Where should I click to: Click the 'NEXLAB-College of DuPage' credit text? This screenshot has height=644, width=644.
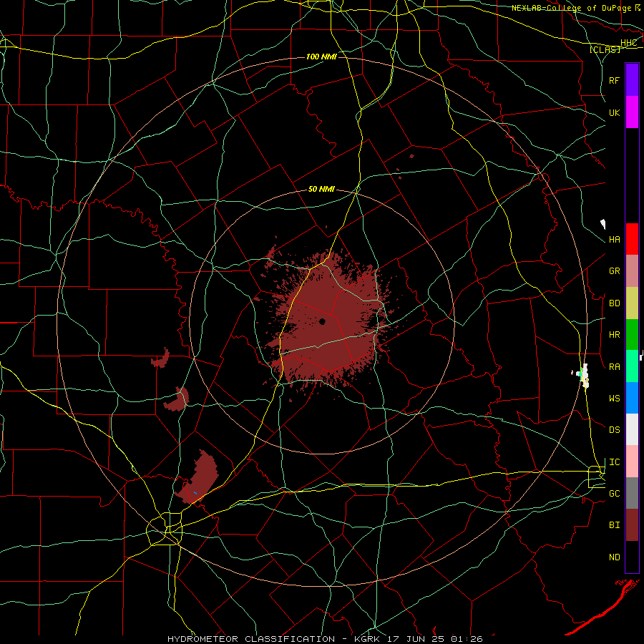click(571, 8)
